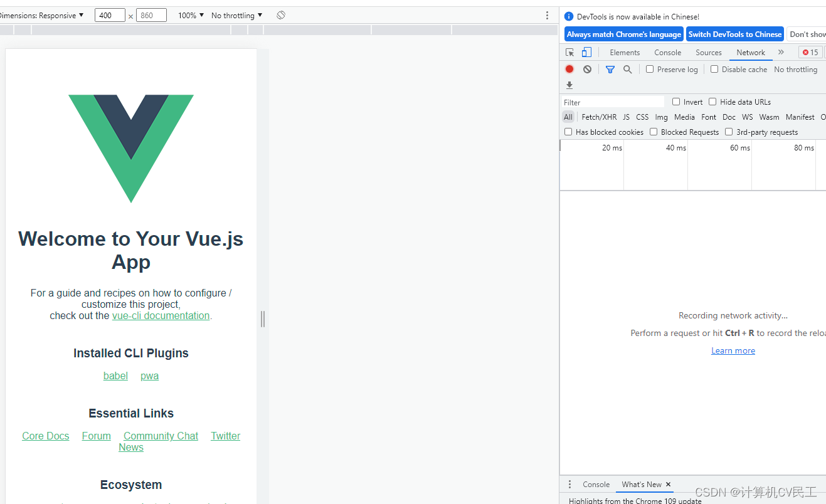Screen dimensions: 826x504
Task: Open the Dimensions Responsive dropdown
Action: tap(42, 15)
